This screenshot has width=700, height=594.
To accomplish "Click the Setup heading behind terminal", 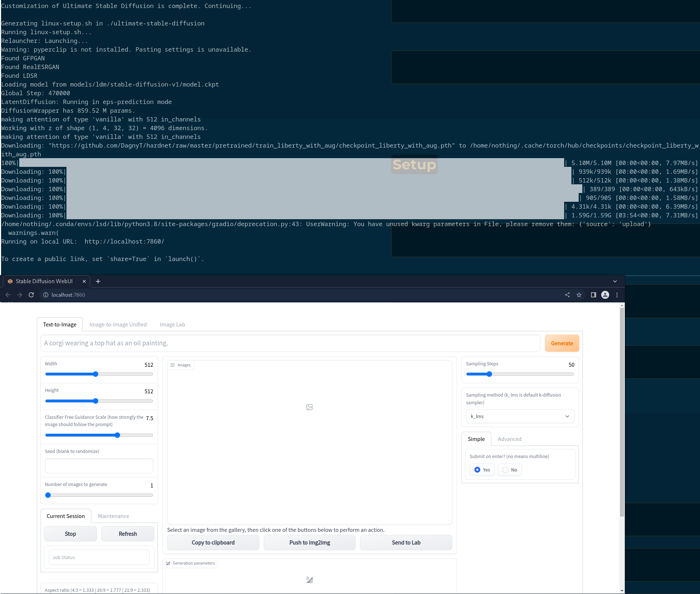I will point(414,165).
